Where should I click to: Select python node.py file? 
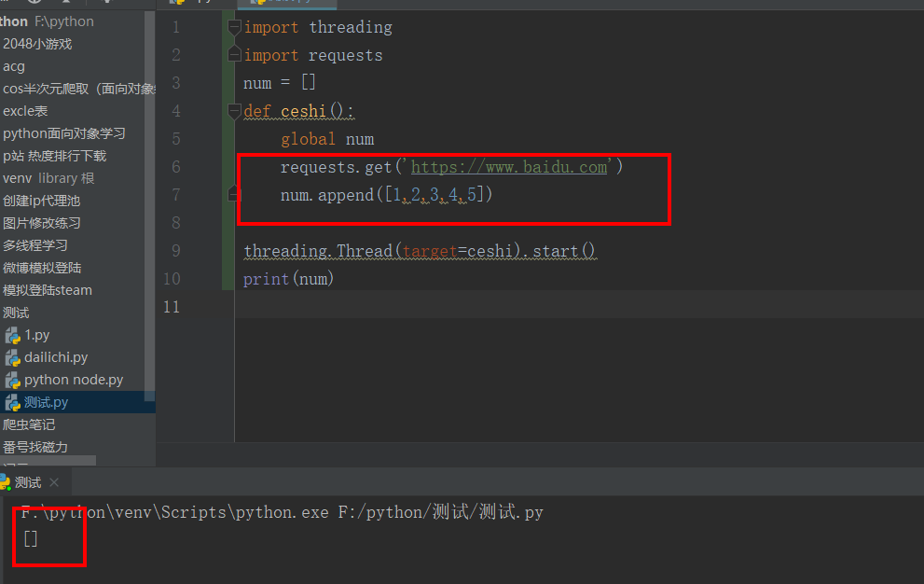73,380
